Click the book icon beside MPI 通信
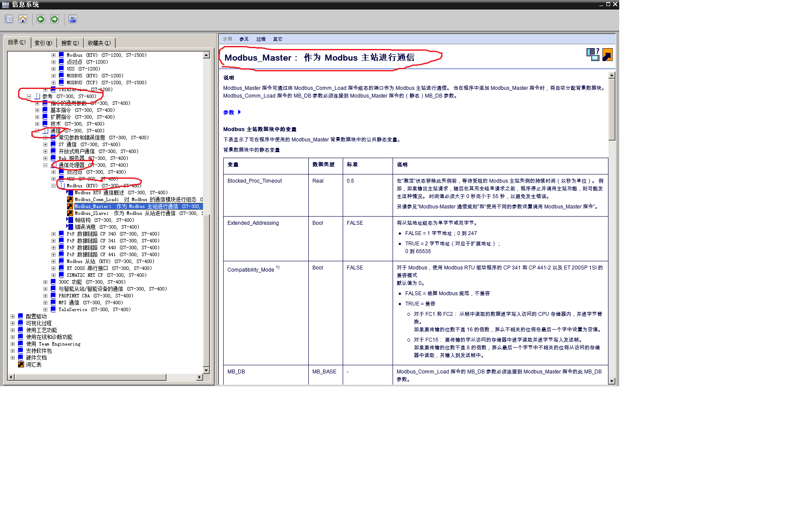Viewport: 811px width, 532px height. (53, 303)
